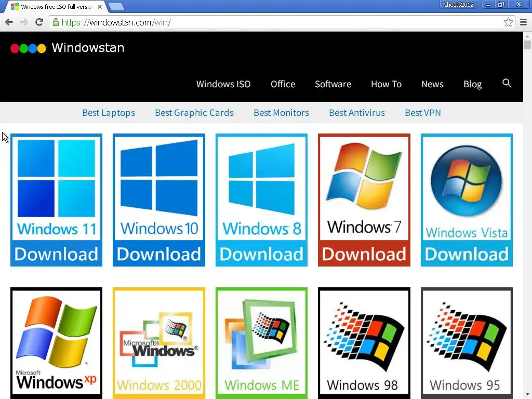Open a new tab button
Screen dimensions: 532x399
[x=116, y=7]
